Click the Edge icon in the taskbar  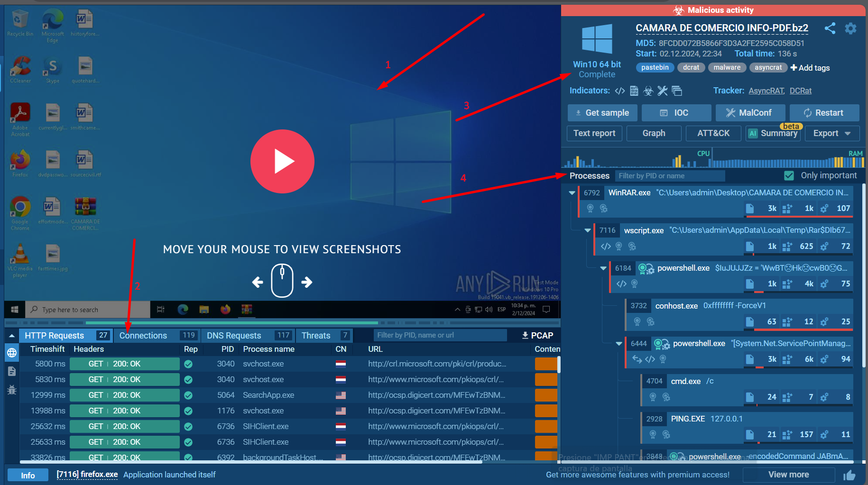183,310
